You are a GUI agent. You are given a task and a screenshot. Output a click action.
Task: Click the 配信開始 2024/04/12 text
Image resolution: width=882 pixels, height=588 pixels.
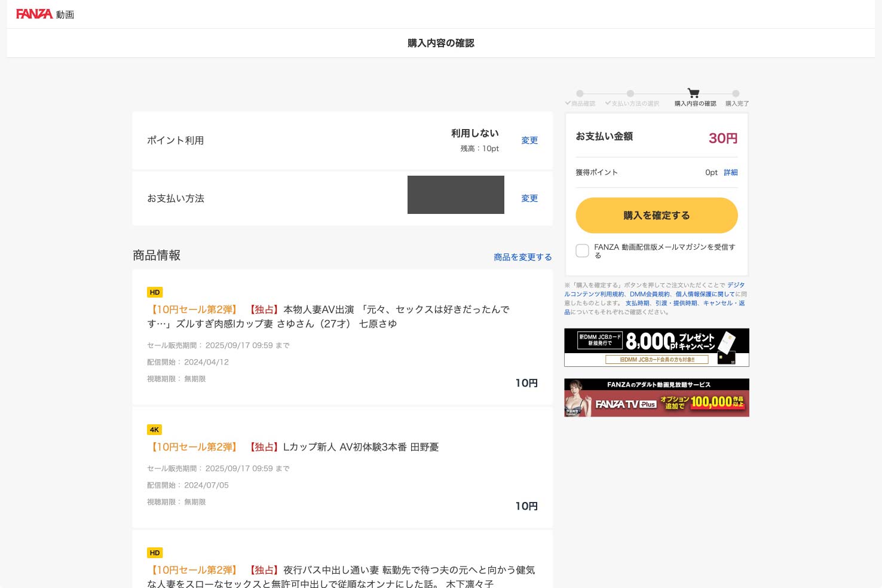click(188, 362)
